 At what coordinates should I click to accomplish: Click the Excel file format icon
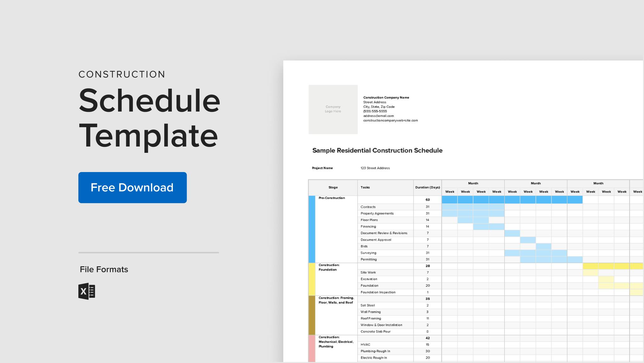88,291
